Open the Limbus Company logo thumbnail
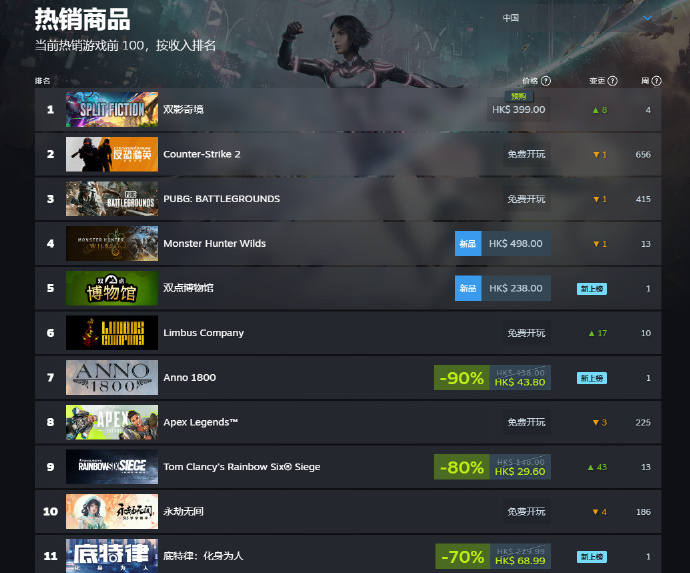 coord(112,333)
